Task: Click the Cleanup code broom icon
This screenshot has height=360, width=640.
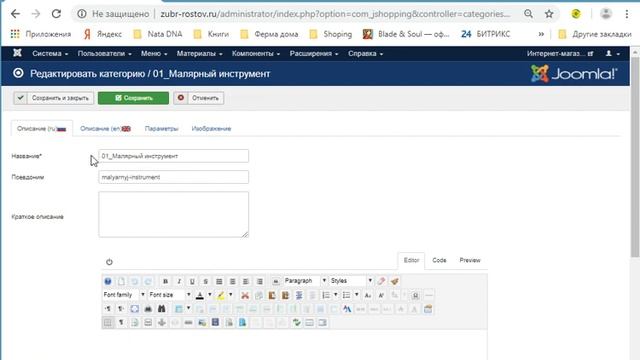Action: pos(394,281)
